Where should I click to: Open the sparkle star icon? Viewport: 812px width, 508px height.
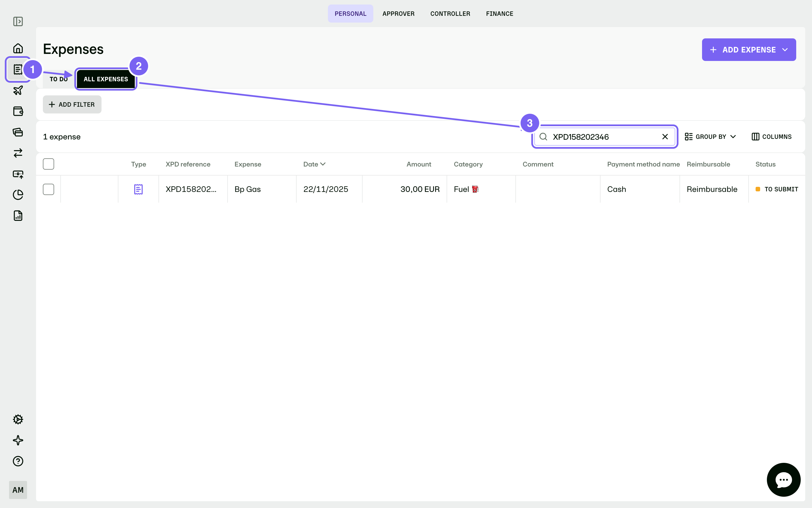(18, 440)
